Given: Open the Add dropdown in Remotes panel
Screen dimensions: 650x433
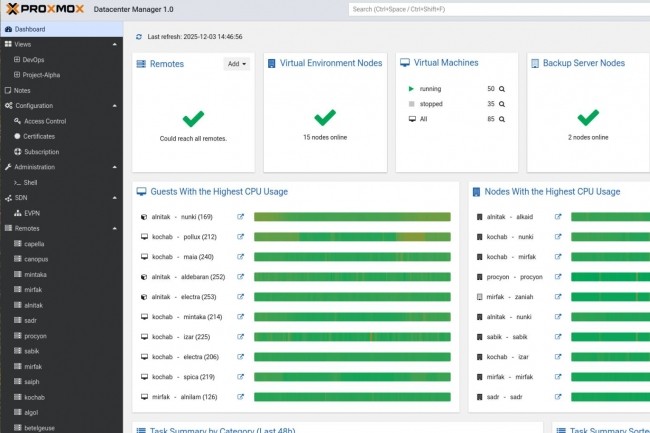Looking at the screenshot, I should tap(236, 64).
